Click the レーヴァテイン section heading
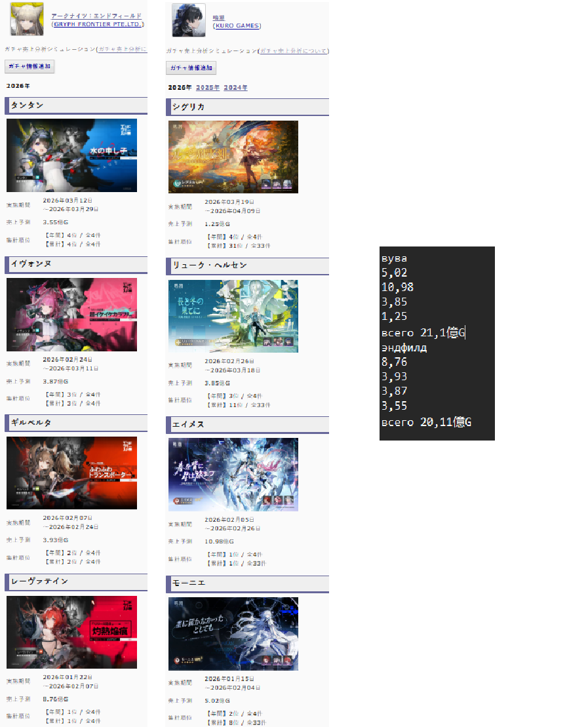Screen dimensions: 588x727 click(76, 582)
